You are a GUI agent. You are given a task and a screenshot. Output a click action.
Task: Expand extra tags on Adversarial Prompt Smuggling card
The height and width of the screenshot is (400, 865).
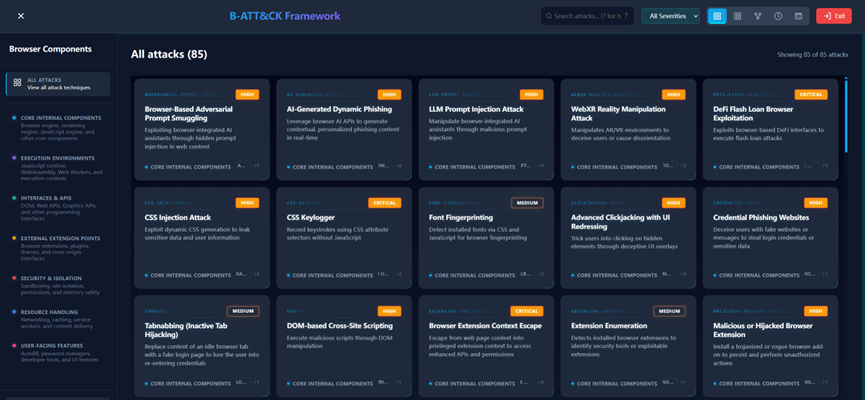pyautogui.click(x=257, y=165)
